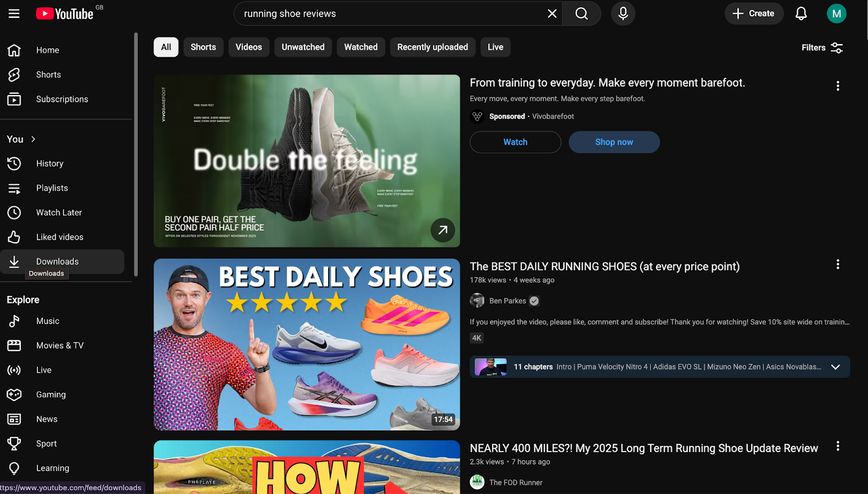Select the Recently uploaded chip

(432, 47)
